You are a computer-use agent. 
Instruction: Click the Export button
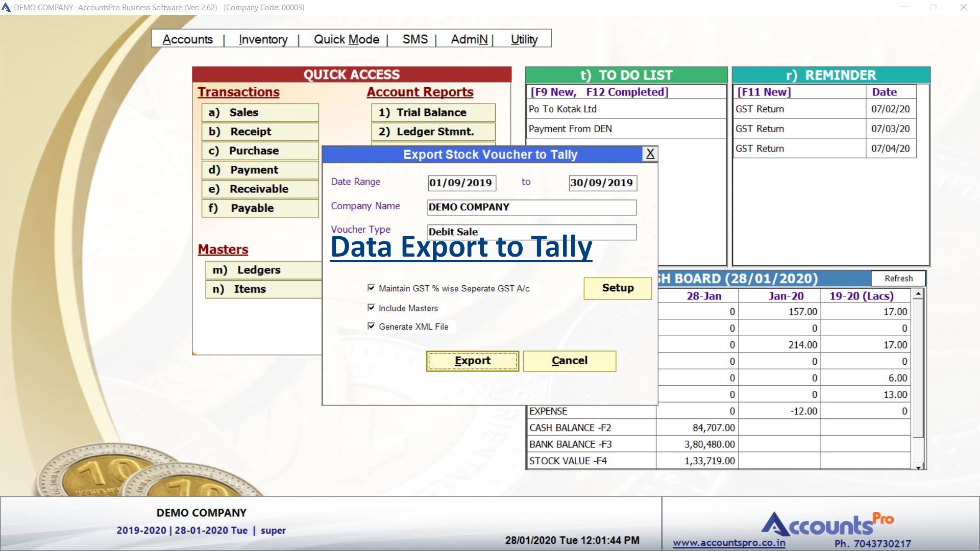(x=472, y=361)
